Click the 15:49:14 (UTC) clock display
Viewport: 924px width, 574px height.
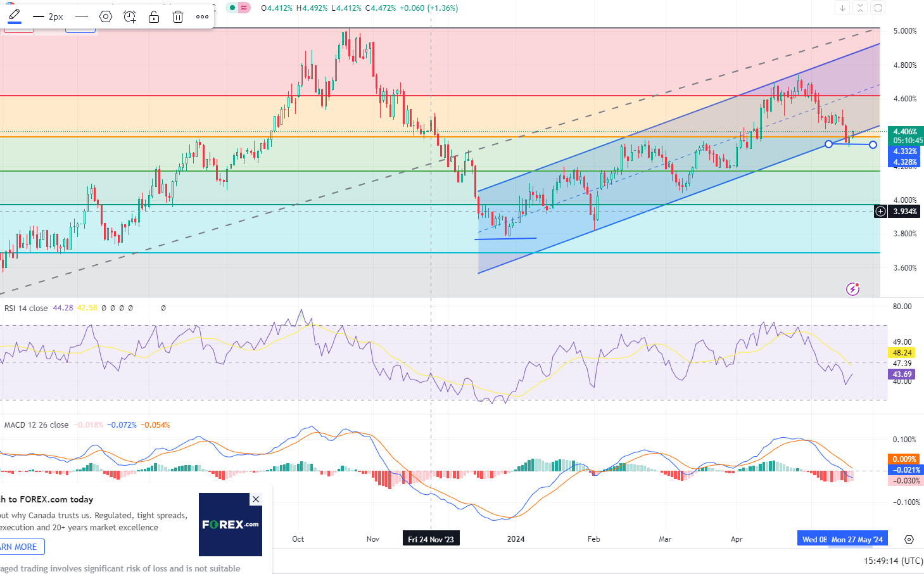(x=893, y=561)
